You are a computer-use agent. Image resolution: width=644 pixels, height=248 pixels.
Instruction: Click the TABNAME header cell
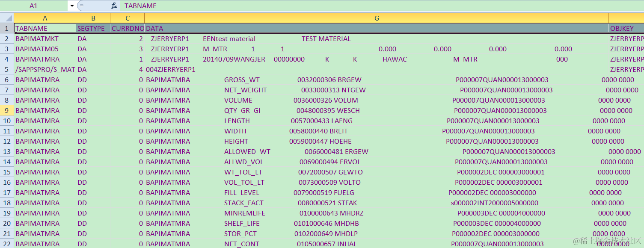click(x=45, y=29)
